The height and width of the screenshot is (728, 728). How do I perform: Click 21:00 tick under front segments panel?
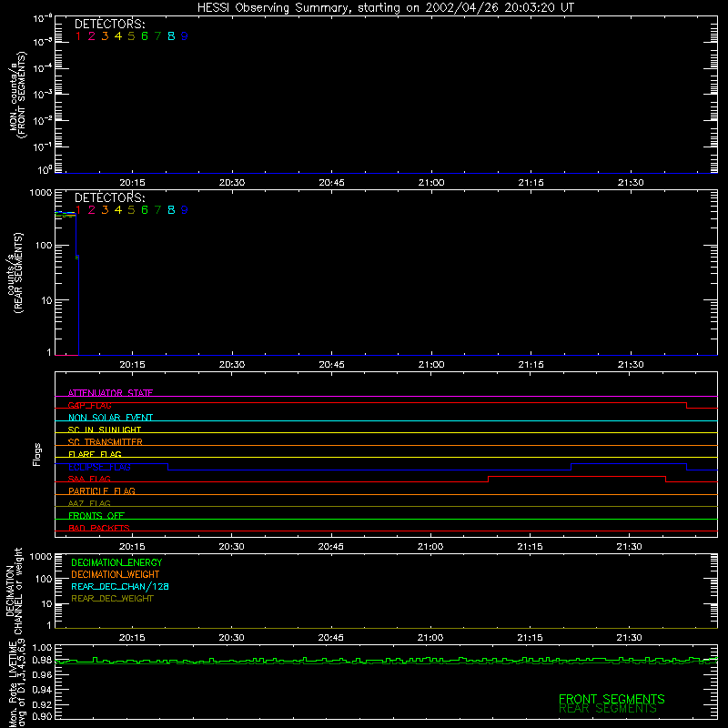click(x=431, y=183)
